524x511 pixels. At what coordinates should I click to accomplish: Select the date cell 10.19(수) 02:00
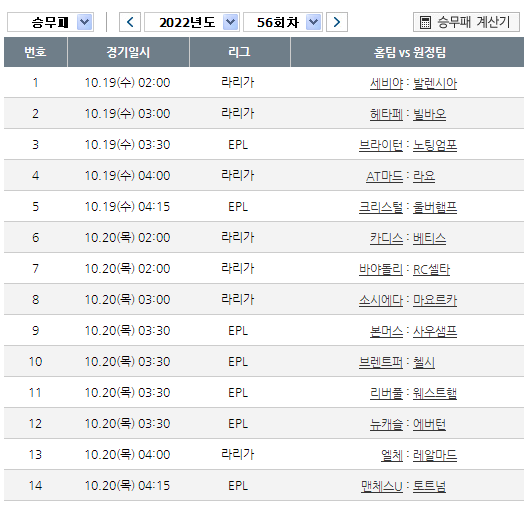128,83
